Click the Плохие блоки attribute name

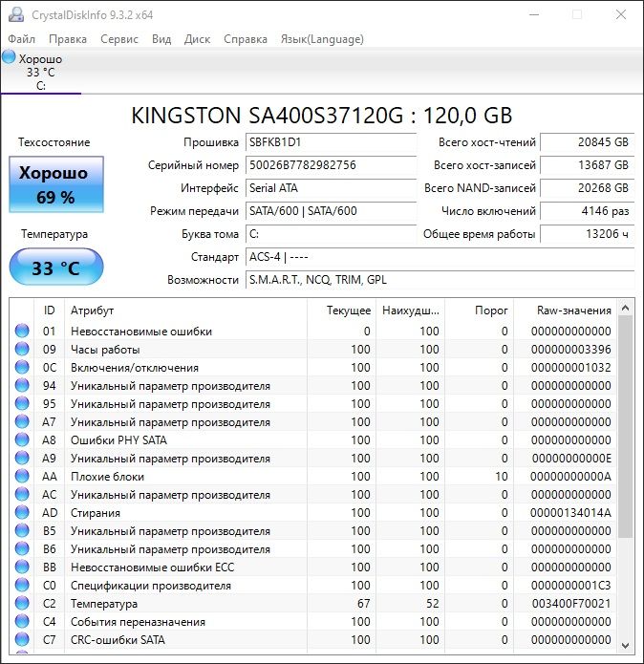(107, 477)
